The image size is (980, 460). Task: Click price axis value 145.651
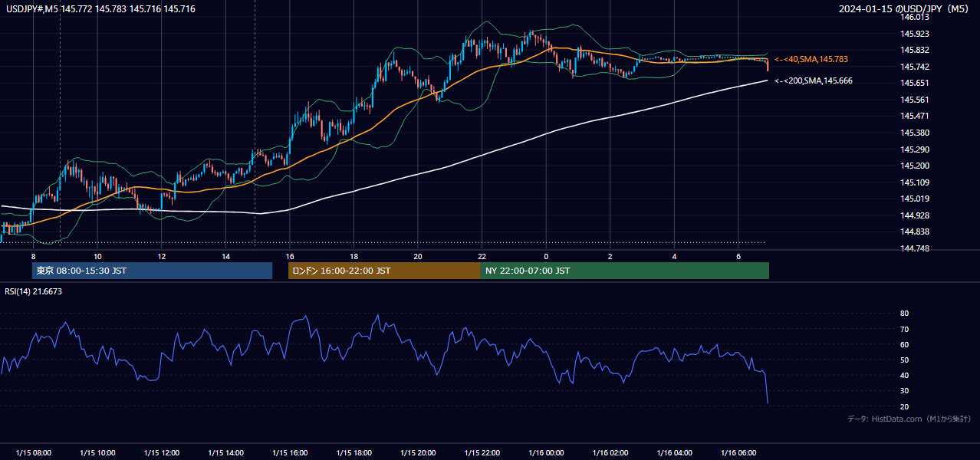click(x=915, y=83)
